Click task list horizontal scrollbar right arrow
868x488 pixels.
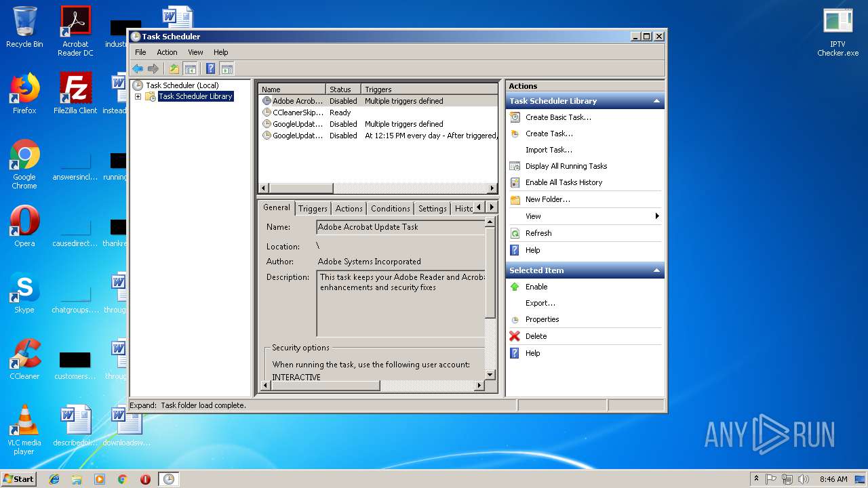[x=493, y=188]
